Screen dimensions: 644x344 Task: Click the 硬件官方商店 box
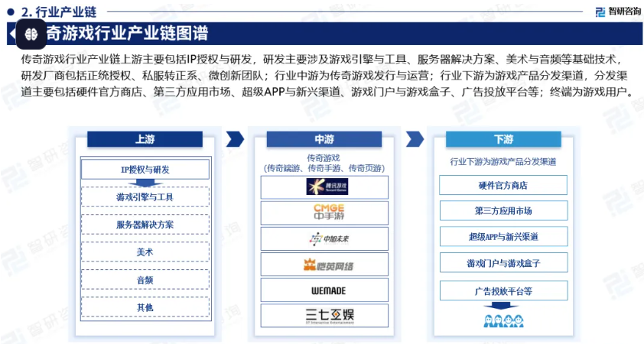pos(503,185)
